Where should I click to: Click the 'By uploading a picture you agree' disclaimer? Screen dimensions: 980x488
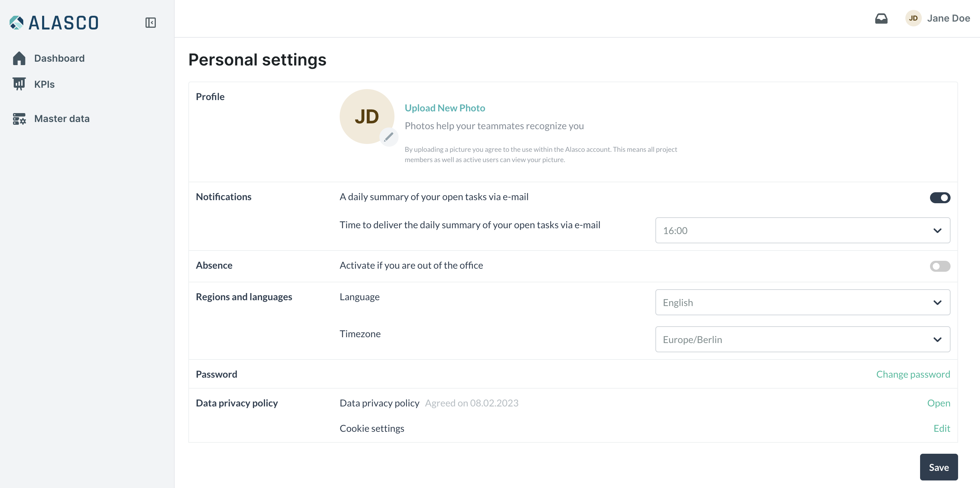(541, 155)
